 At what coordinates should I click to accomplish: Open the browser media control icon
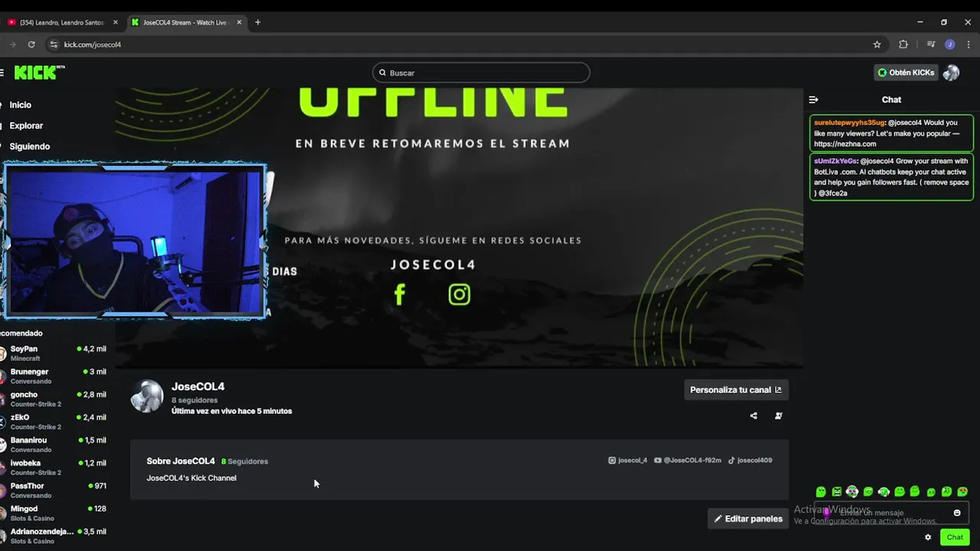point(931,44)
